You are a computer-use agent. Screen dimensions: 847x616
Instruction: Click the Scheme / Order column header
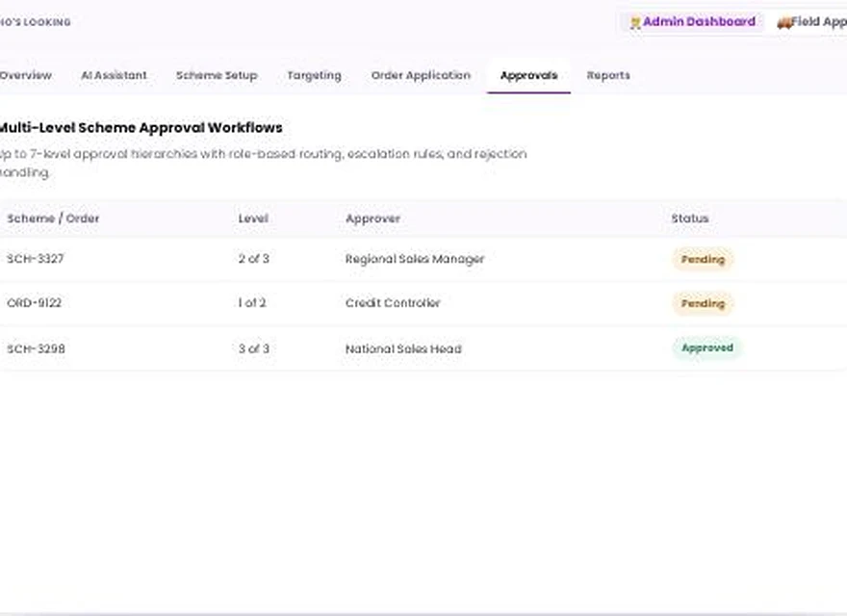[x=53, y=218]
